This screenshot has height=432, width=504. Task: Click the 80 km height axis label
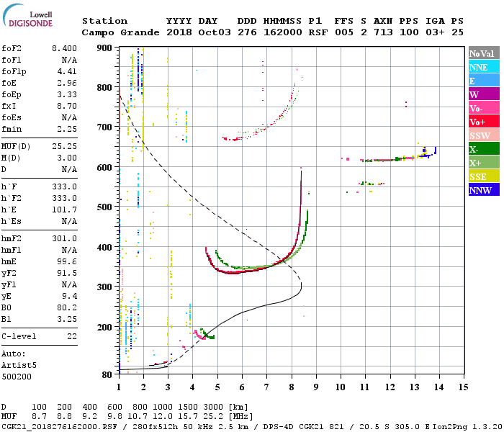(107, 375)
